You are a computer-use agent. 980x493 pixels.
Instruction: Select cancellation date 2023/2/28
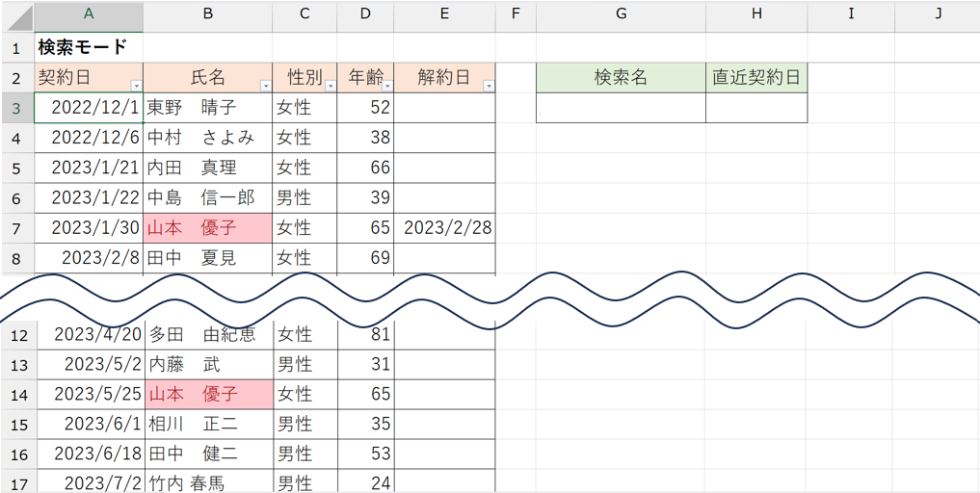[444, 228]
